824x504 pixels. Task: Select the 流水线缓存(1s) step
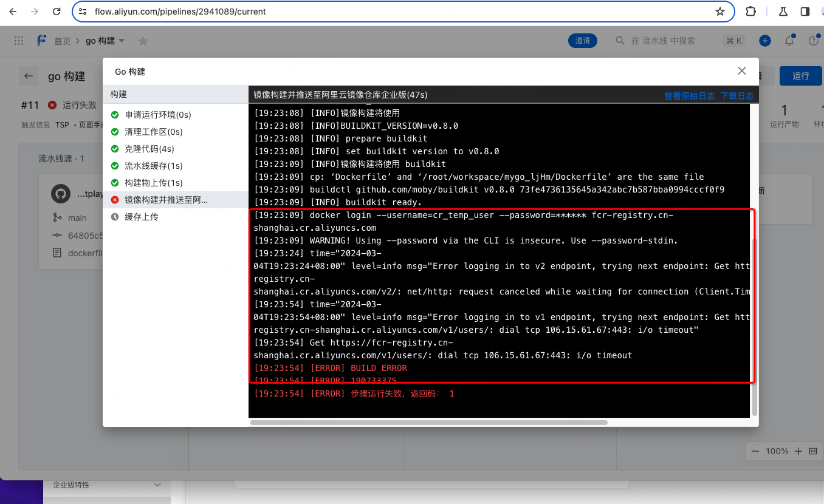(x=176, y=166)
